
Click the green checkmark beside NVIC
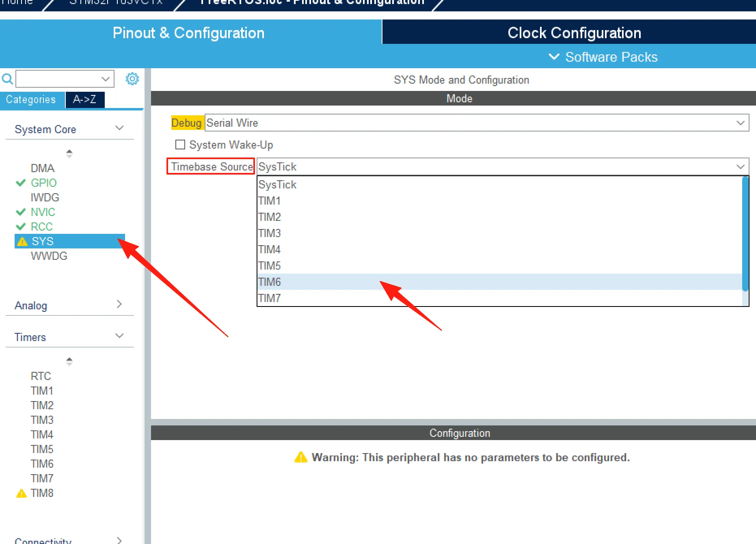coord(21,212)
